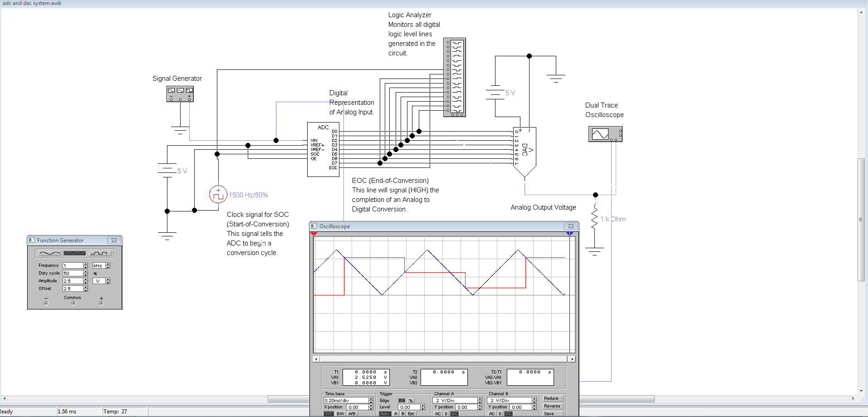Viewport: 868px width, 417px height.
Task: Adjust trigger Level stepper
Action: point(422,407)
